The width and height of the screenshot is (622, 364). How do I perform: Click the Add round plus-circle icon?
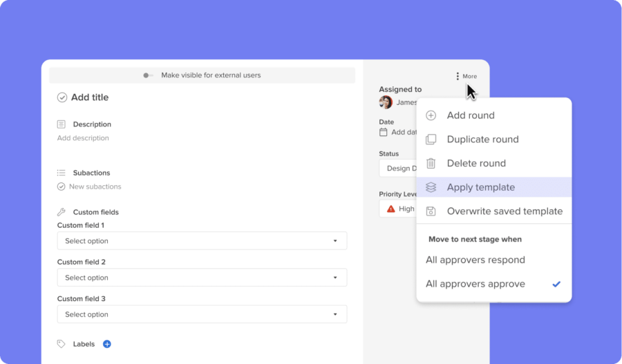(x=431, y=115)
